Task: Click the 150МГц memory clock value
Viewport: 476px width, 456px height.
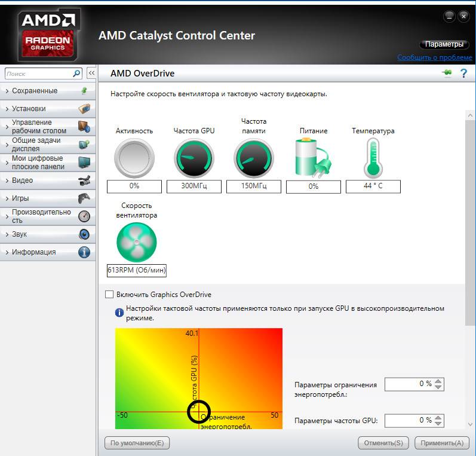Action: point(254,186)
